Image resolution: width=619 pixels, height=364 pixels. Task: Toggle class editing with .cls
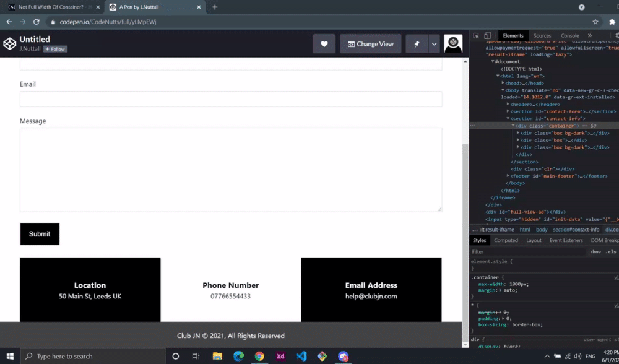[x=612, y=251]
